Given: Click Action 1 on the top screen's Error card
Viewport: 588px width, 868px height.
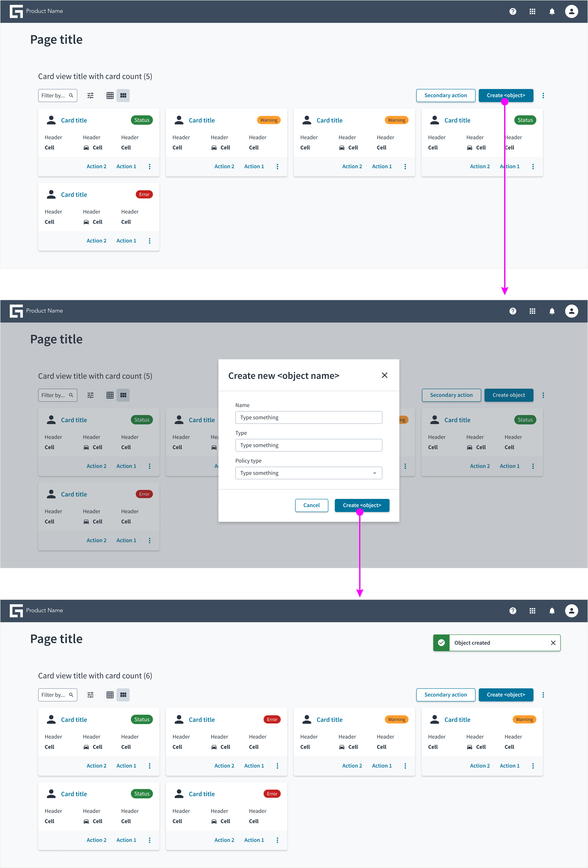Looking at the screenshot, I should (x=126, y=241).
